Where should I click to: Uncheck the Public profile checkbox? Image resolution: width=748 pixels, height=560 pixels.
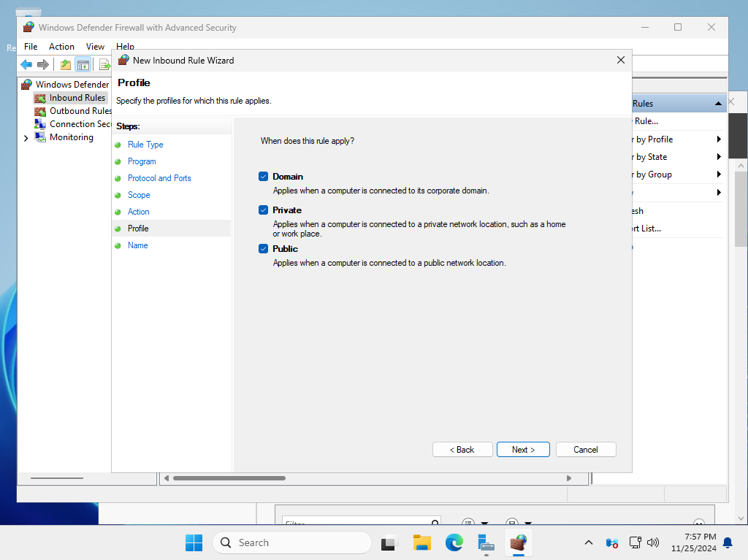tap(263, 248)
